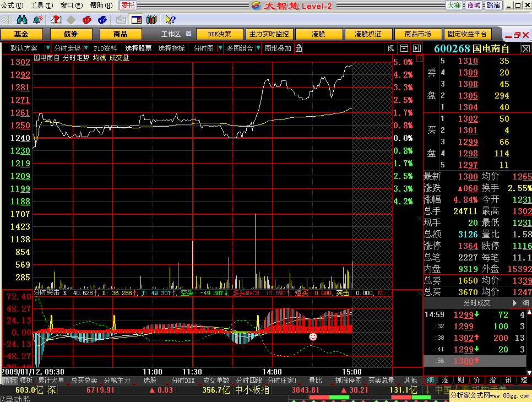The image size is (532, 402).
Task: Open the 商品市场 tab
Action: point(417,34)
